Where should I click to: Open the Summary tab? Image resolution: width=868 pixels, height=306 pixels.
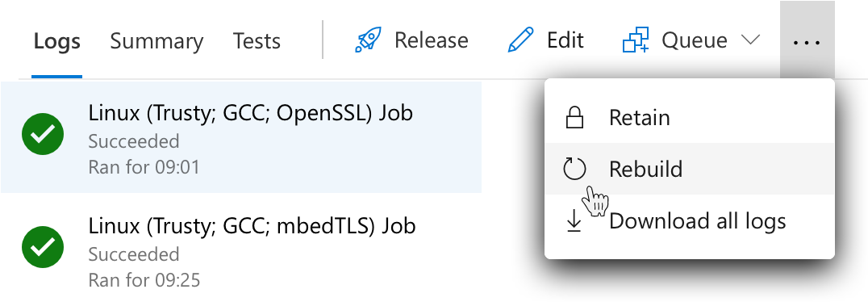click(156, 41)
